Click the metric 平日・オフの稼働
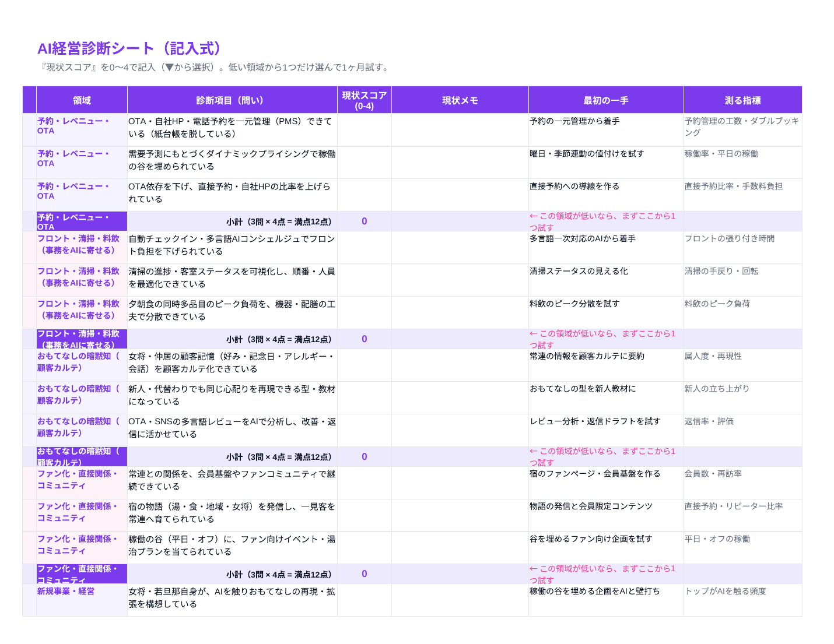This screenshot has height=644, width=834. click(742, 548)
